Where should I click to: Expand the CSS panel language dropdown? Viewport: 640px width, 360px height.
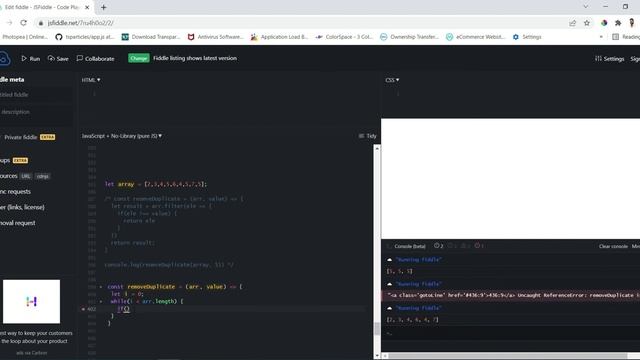point(392,80)
